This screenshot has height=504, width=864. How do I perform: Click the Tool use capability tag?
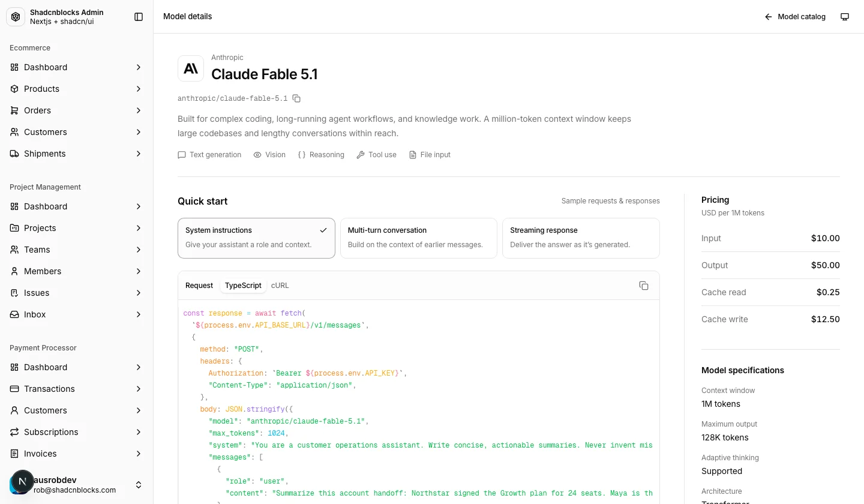coord(376,155)
